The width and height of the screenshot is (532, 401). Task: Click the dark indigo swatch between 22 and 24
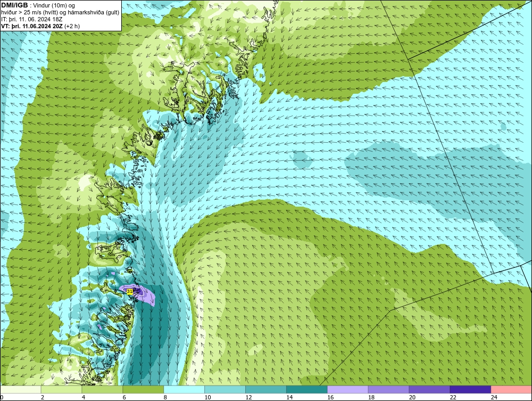(x=471, y=389)
